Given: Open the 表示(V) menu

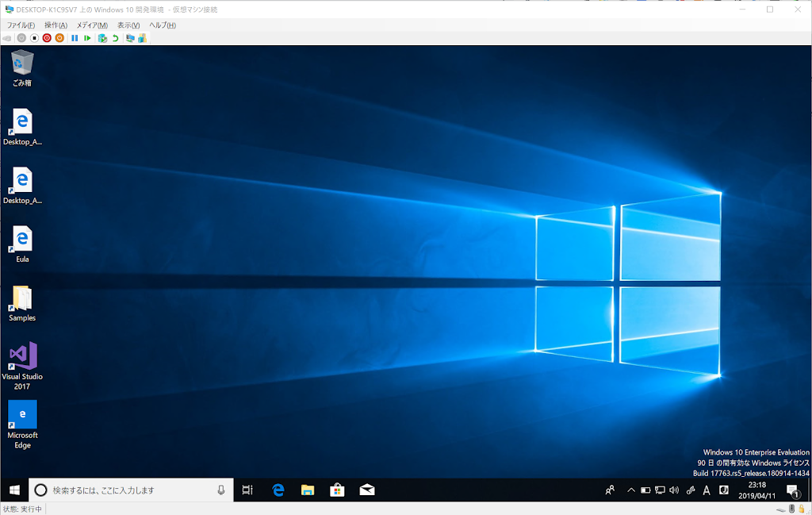Looking at the screenshot, I should tap(128, 25).
